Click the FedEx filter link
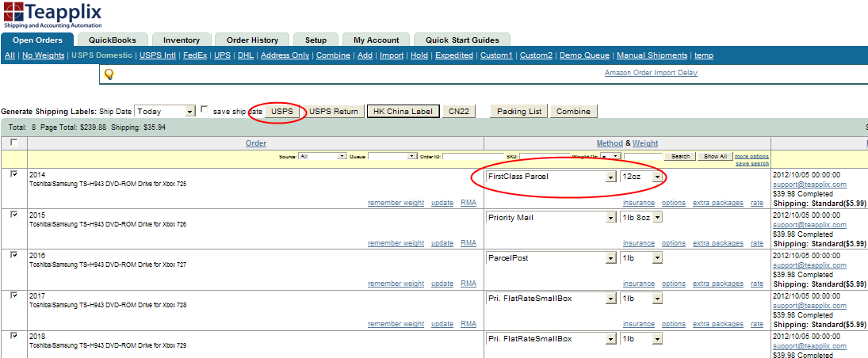 tap(195, 55)
